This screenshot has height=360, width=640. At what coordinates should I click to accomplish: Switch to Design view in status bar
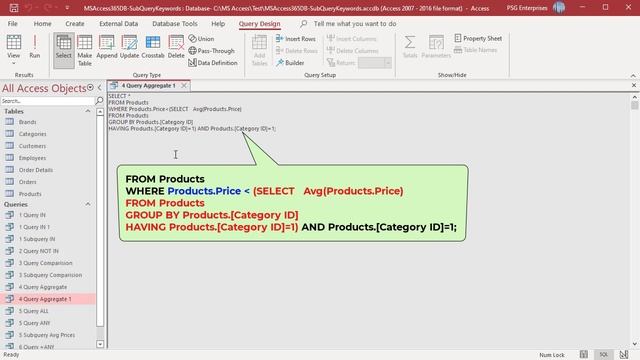coord(624,355)
